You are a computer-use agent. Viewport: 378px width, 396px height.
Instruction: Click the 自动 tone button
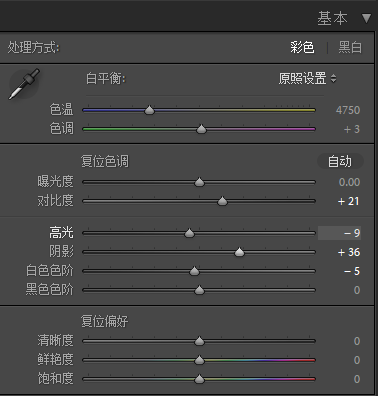340,161
